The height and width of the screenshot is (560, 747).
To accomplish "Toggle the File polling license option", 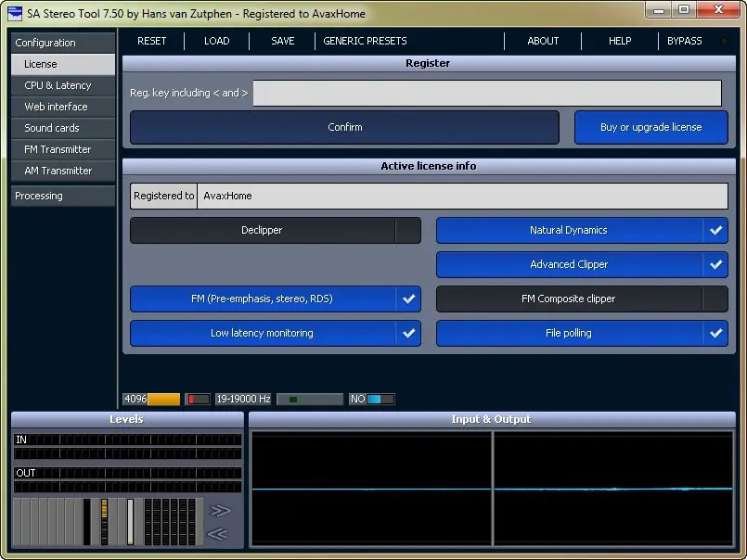I will coord(582,334).
